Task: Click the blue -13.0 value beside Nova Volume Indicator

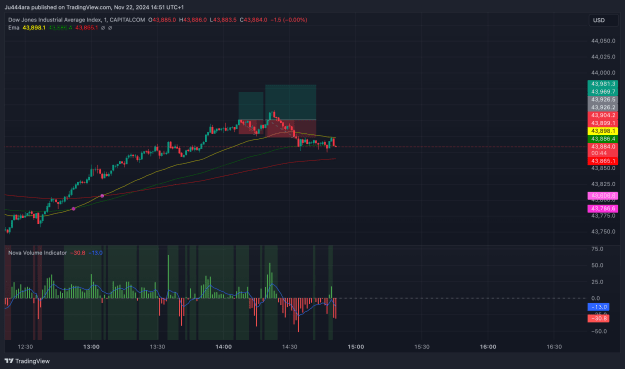Action: [95, 253]
